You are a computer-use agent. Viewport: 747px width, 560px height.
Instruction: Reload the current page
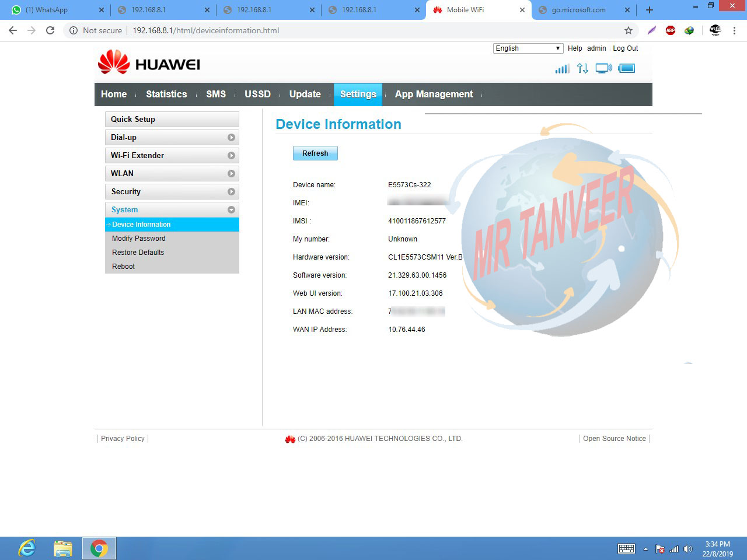pyautogui.click(x=50, y=30)
